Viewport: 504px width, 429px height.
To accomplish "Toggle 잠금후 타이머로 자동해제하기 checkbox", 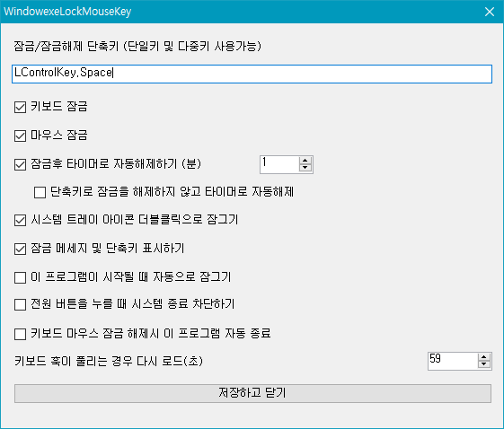I will tap(21, 165).
